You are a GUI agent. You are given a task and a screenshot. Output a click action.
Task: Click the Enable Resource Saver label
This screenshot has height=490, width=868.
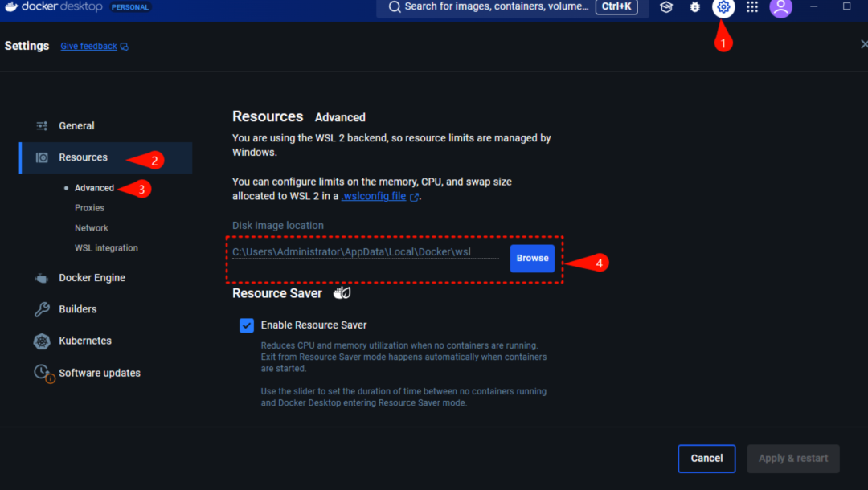pos(314,325)
